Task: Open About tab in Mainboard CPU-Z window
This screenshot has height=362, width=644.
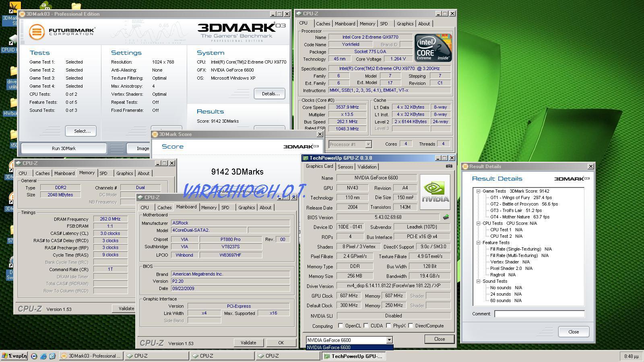Action: (x=265, y=208)
